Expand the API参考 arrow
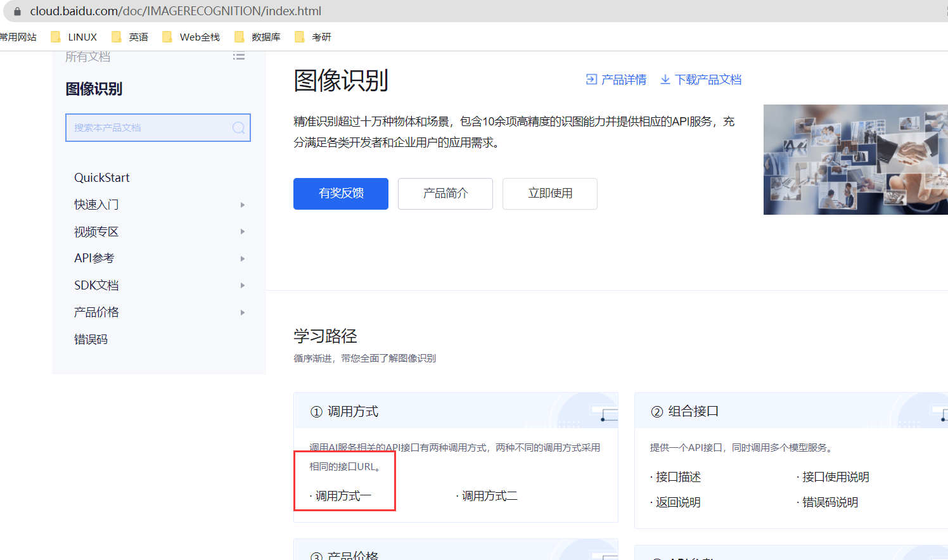 (243, 258)
